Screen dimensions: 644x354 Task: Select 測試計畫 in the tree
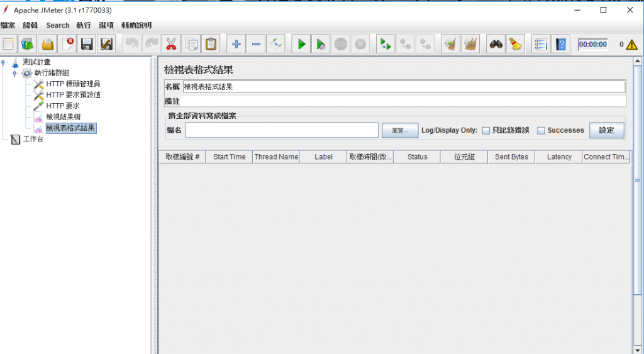pyautogui.click(x=37, y=62)
